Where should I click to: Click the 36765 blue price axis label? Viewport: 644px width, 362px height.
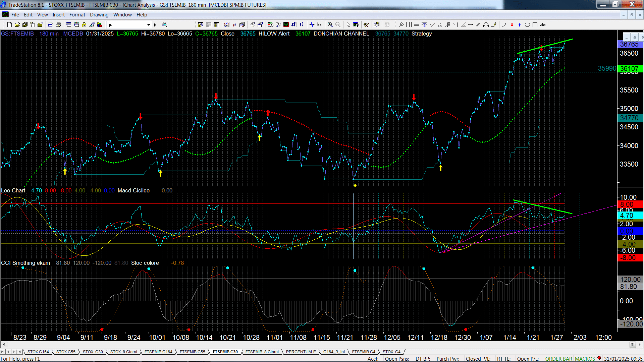click(630, 44)
